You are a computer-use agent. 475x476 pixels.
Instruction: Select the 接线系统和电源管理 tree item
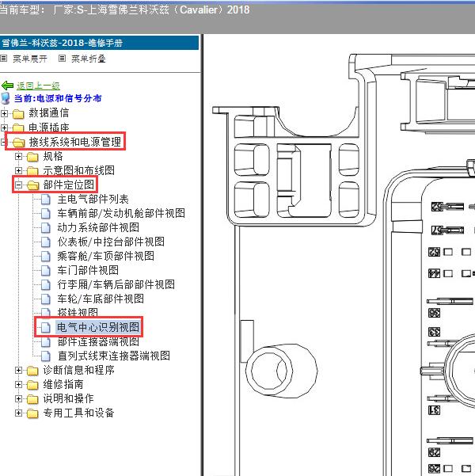click(x=74, y=142)
